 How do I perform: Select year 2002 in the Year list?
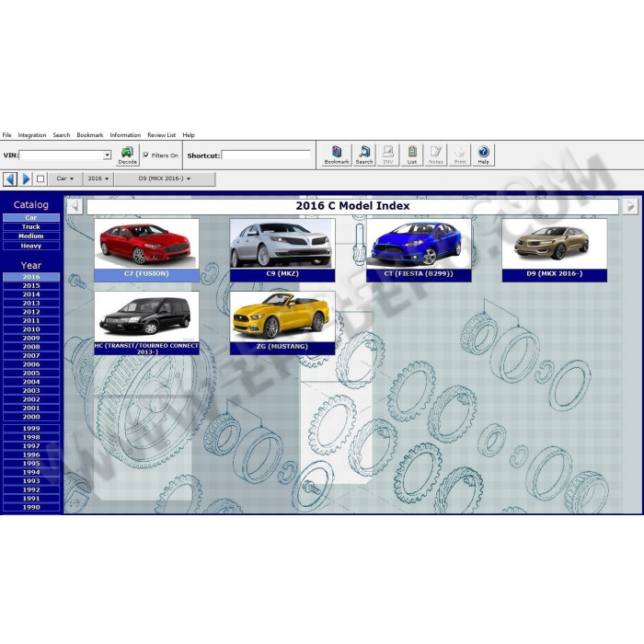[x=31, y=399]
